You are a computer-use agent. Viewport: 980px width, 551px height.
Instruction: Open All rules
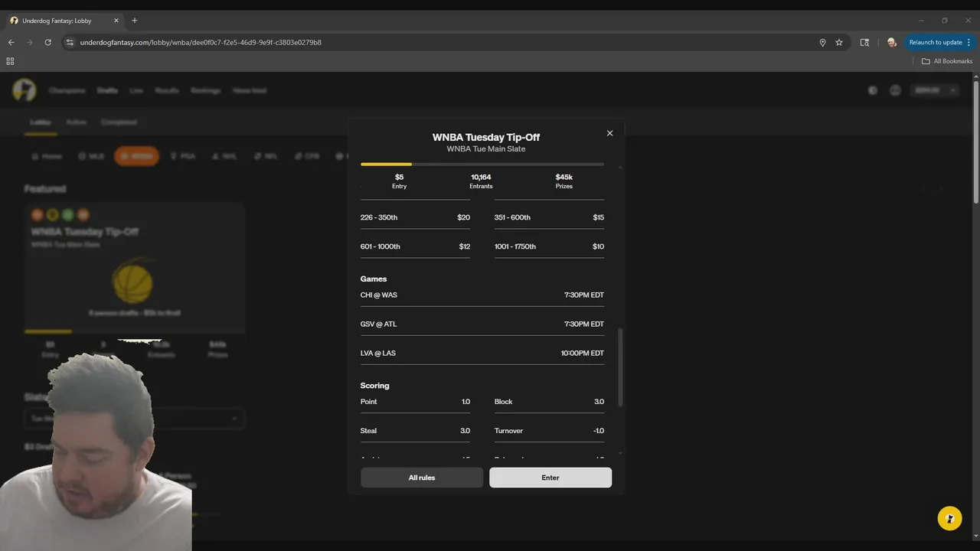point(422,478)
